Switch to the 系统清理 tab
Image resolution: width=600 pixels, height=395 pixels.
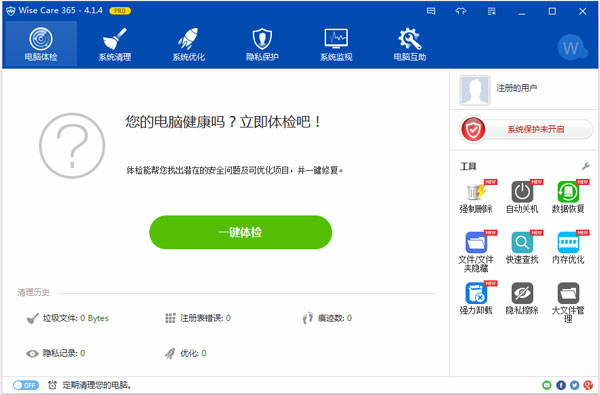pos(115,44)
